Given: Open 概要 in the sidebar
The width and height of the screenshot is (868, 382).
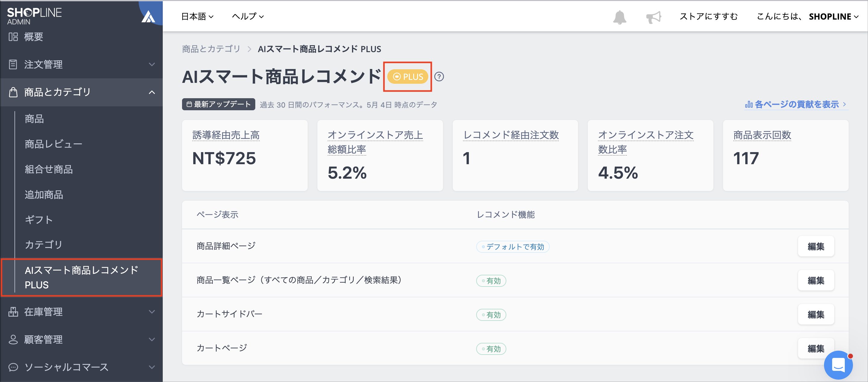Looking at the screenshot, I should click(x=34, y=37).
